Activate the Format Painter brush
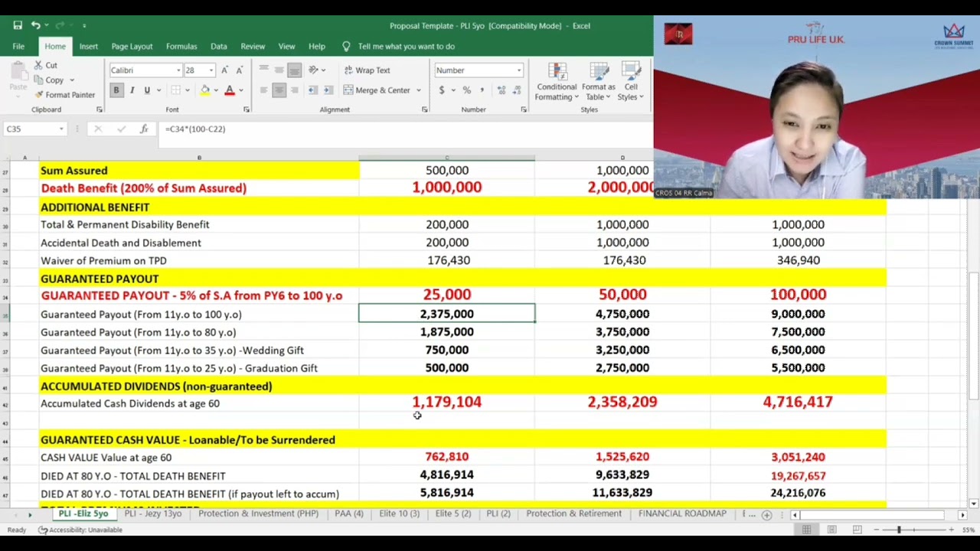 pyautogui.click(x=64, y=95)
